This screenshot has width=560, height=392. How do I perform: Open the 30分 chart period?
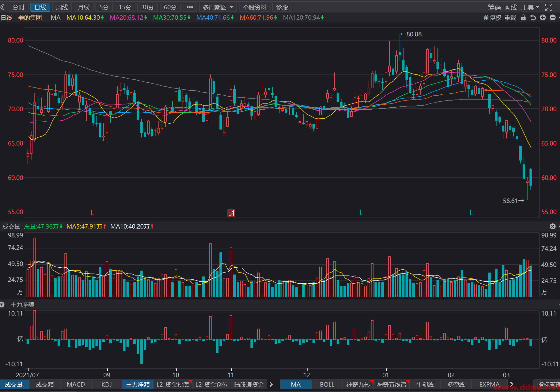pos(148,7)
